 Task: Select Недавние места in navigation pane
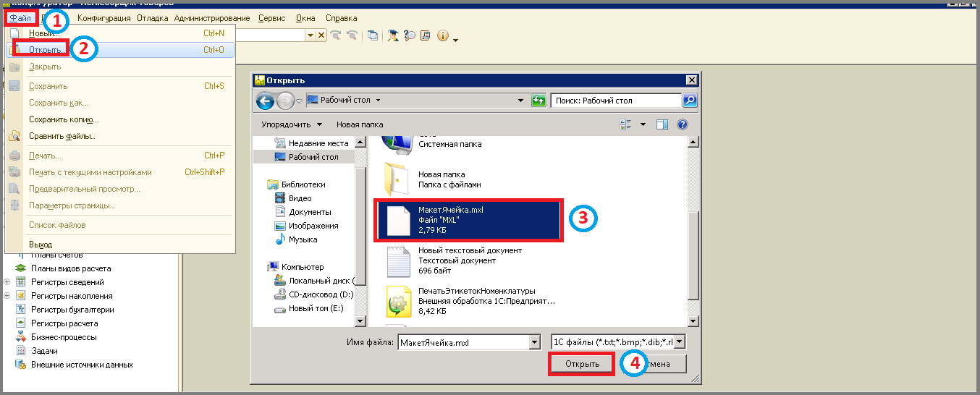coord(311,143)
